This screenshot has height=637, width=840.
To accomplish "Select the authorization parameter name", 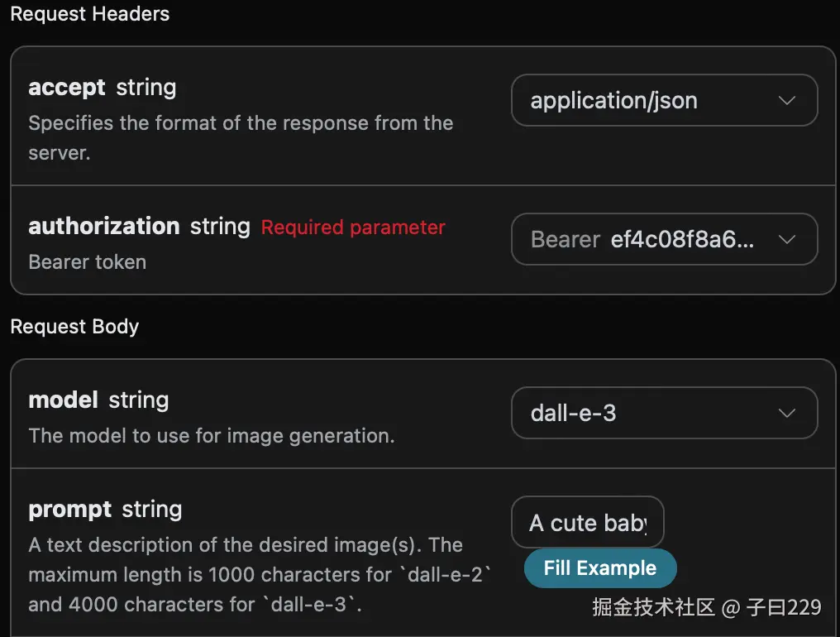I will coord(104,227).
